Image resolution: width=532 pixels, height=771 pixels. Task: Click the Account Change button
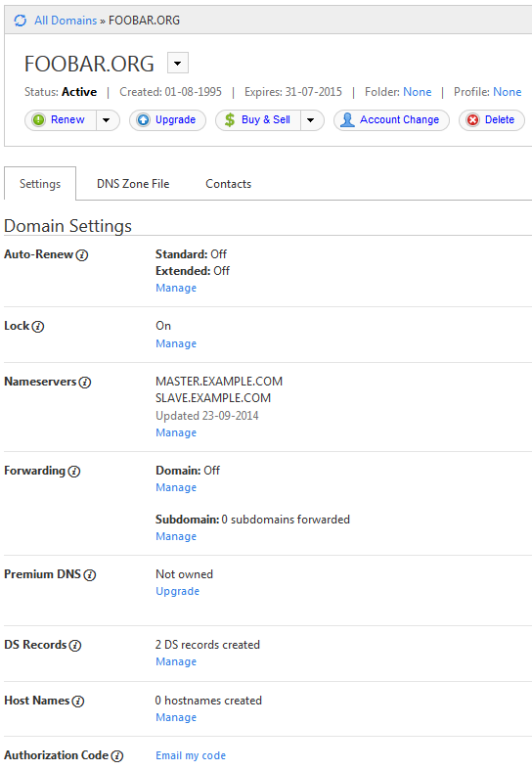click(x=391, y=120)
